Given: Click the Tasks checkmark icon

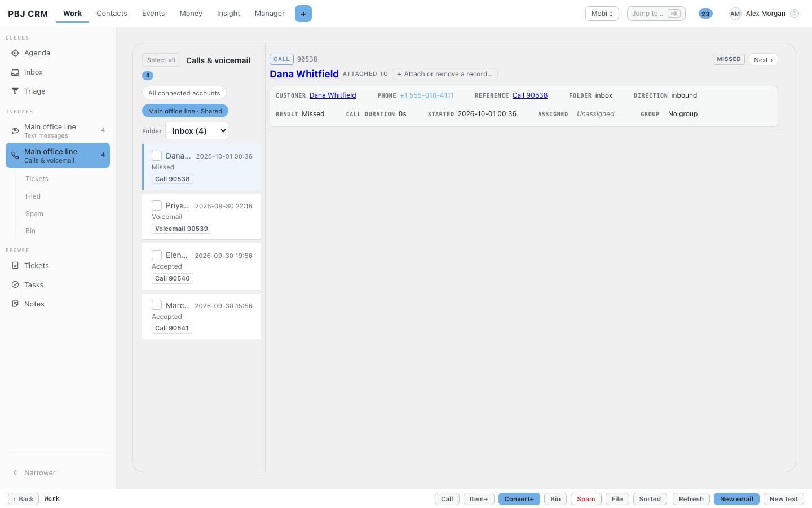Looking at the screenshot, I should (15, 285).
